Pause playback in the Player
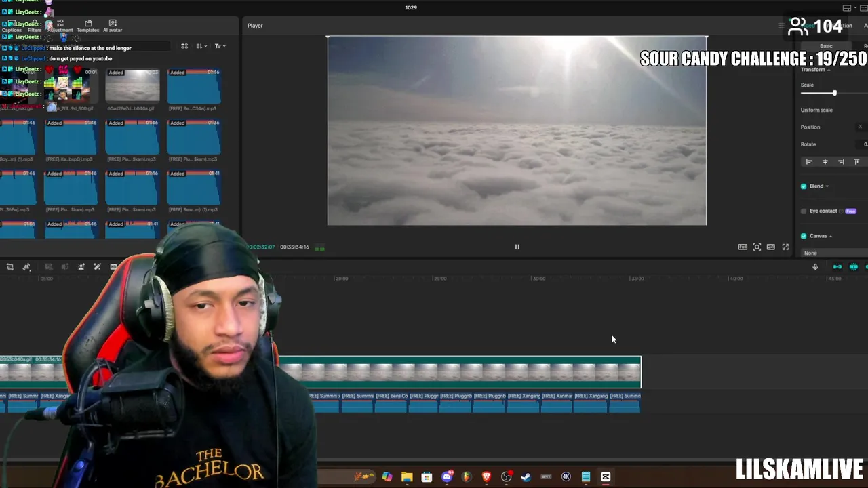Viewport: 868px width, 488px height. click(x=517, y=247)
